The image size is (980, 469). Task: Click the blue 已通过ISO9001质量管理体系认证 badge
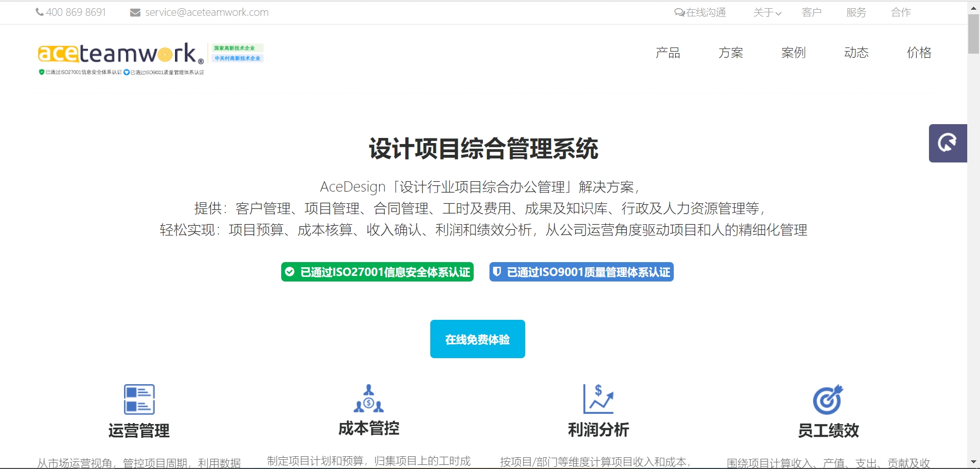(581, 272)
